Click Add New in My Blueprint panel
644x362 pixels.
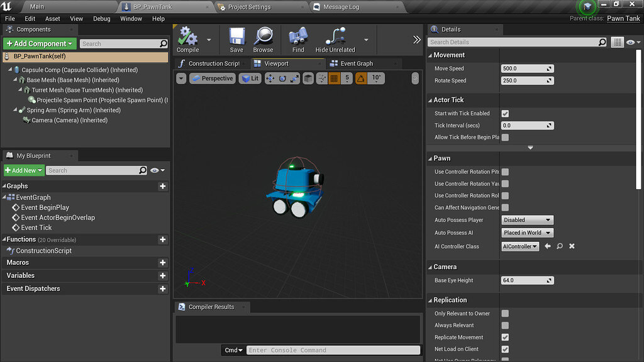(23, 170)
